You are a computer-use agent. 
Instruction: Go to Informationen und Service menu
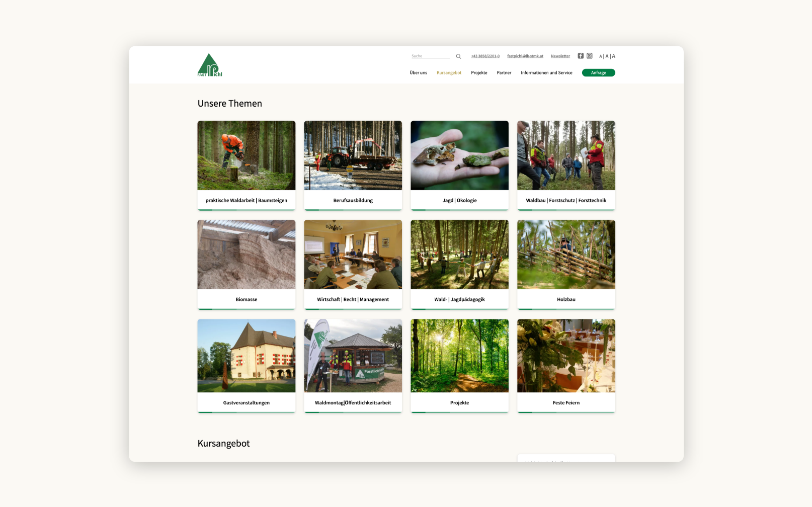[x=546, y=73]
